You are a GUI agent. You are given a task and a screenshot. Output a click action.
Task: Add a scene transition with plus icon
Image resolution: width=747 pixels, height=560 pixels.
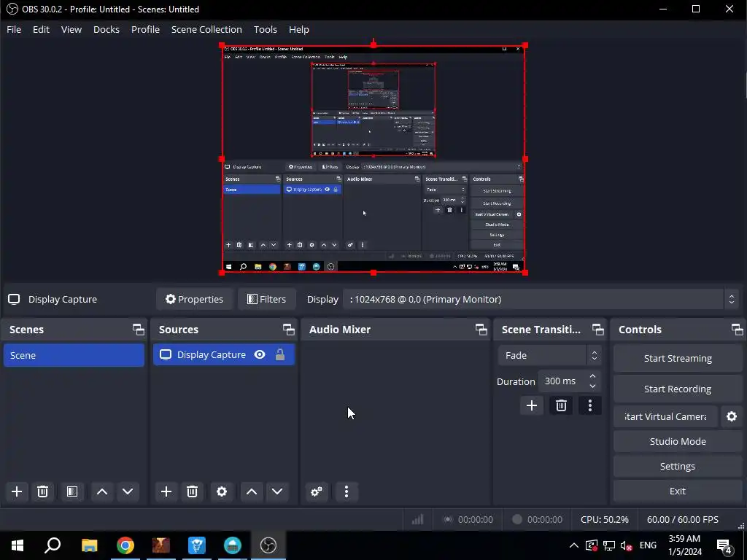(532, 405)
